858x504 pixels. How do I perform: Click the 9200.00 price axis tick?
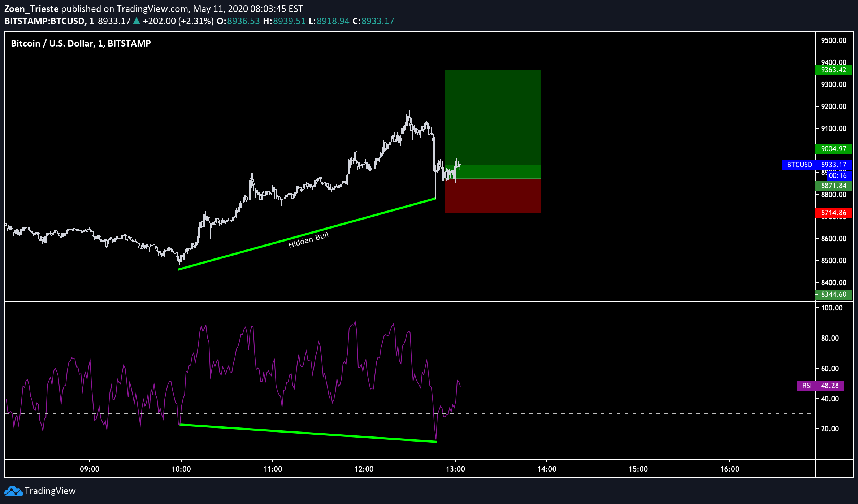834,106
